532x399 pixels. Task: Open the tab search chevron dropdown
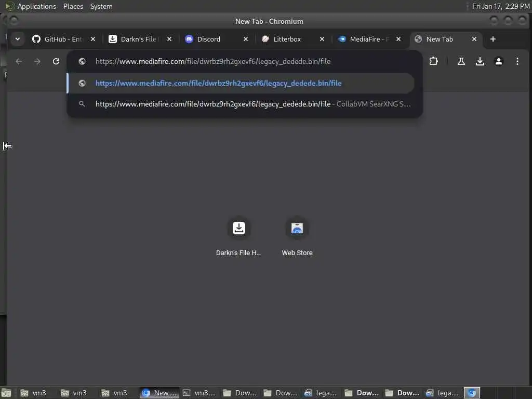(x=17, y=39)
